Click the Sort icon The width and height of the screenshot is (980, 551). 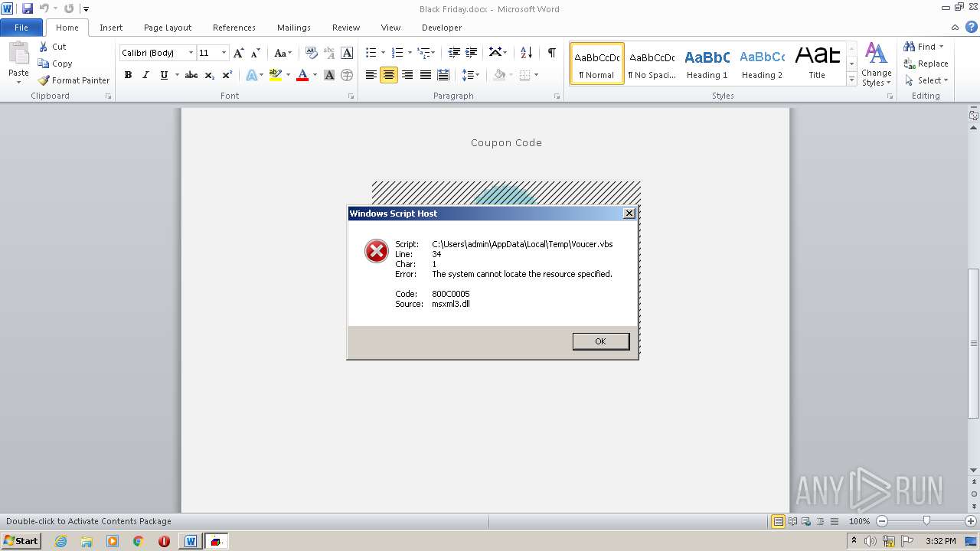526,53
